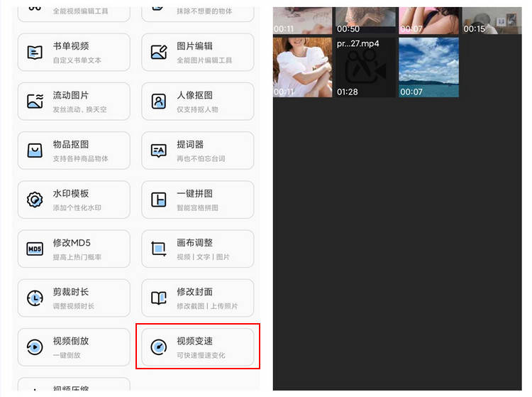Open the 提词器 title

coord(190,144)
